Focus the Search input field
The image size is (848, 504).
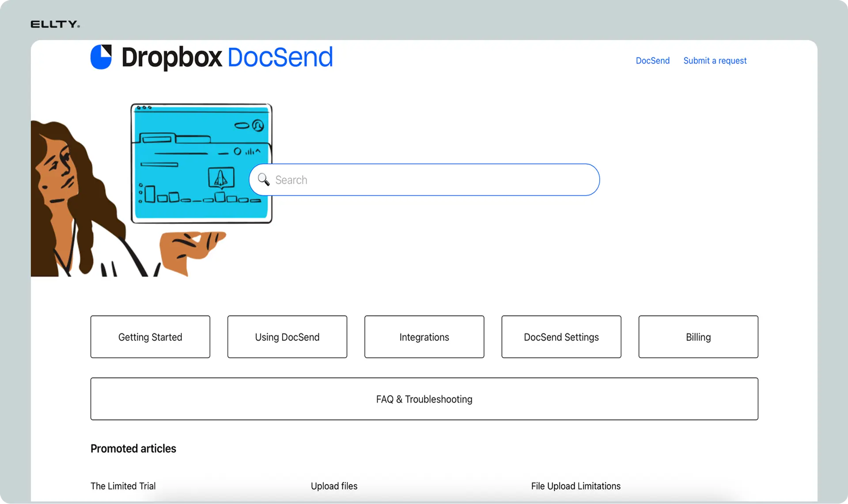pyautogui.click(x=424, y=180)
